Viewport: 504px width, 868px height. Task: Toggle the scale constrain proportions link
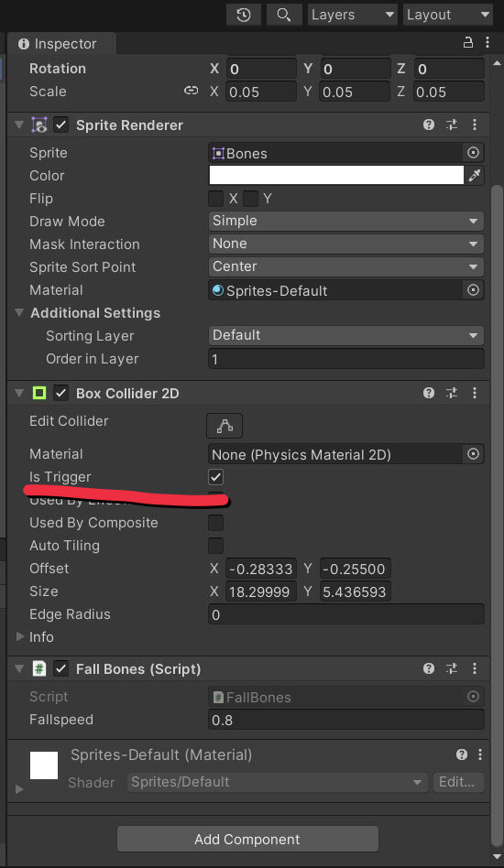(192, 91)
